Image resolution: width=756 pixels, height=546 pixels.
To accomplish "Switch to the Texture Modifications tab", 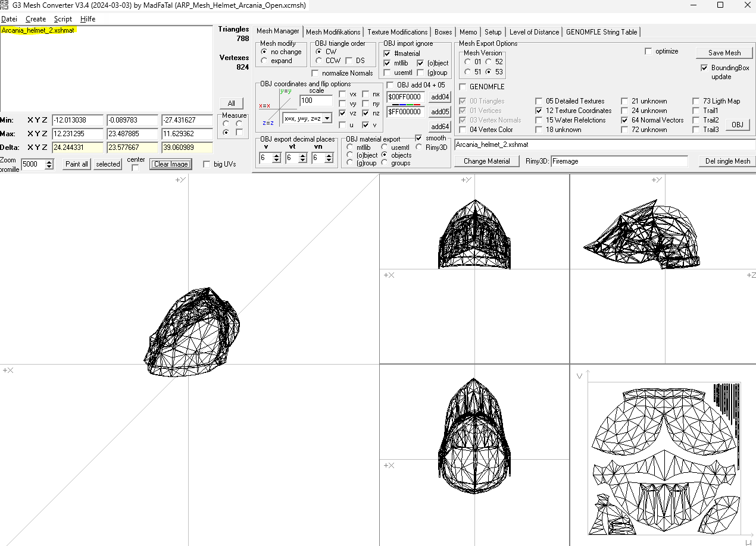I will [397, 32].
